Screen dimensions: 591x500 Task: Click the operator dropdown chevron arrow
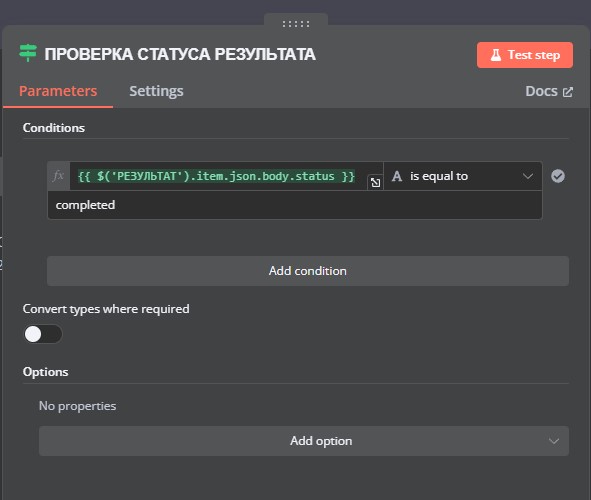click(528, 176)
